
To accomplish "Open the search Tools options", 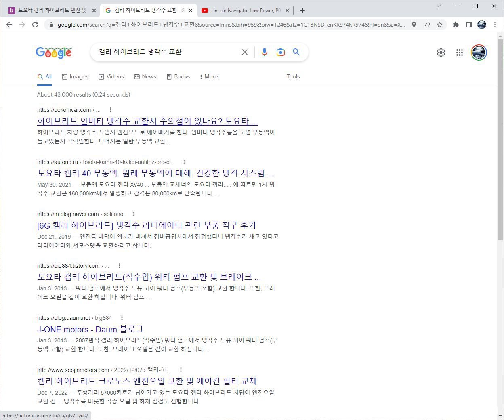I will click(x=293, y=76).
